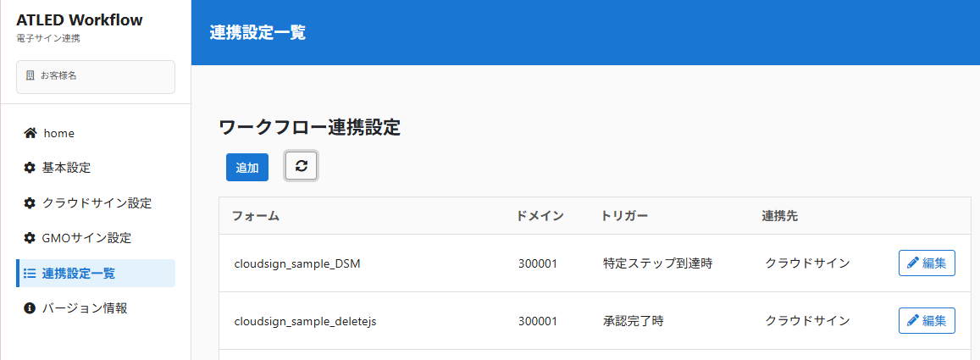Click the pencil icon in the cloudsign_sample_deletejs row

(x=912, y=321)
